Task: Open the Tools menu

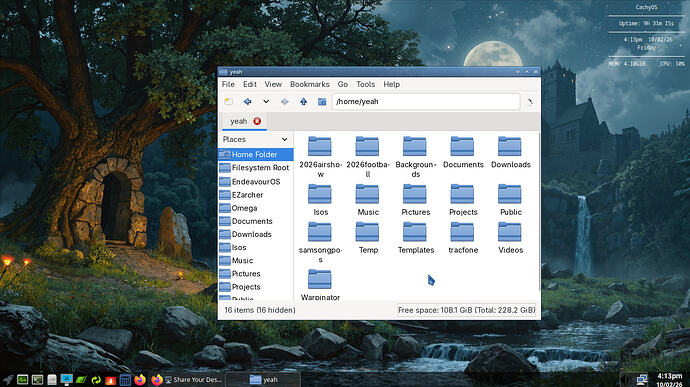Action: coord(365,84)
